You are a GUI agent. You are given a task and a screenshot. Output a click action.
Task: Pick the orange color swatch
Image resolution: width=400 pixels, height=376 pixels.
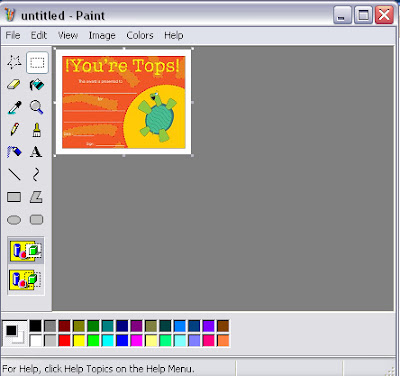[223, 340]
